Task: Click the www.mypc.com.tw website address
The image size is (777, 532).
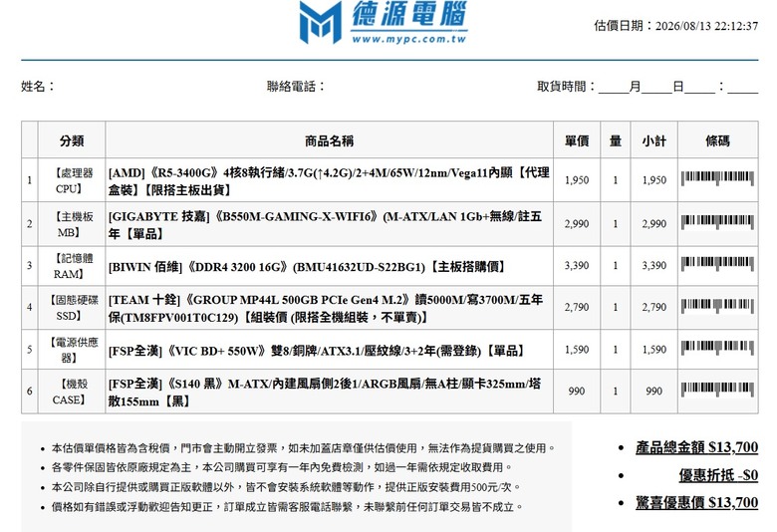Action: pos(408,39)
